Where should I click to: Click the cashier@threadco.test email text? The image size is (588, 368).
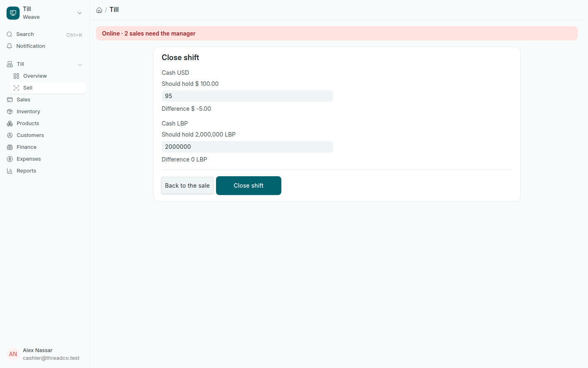51,358
